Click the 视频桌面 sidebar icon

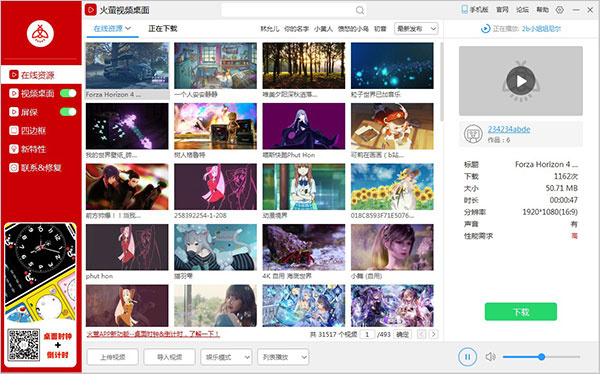tap(14, 93)
